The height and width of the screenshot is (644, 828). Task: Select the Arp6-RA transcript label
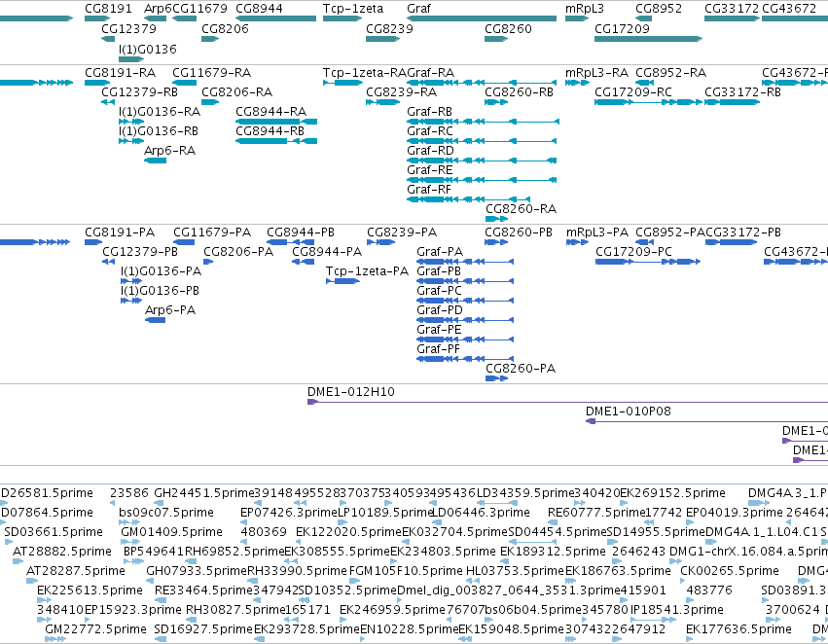tap(169, 151)
